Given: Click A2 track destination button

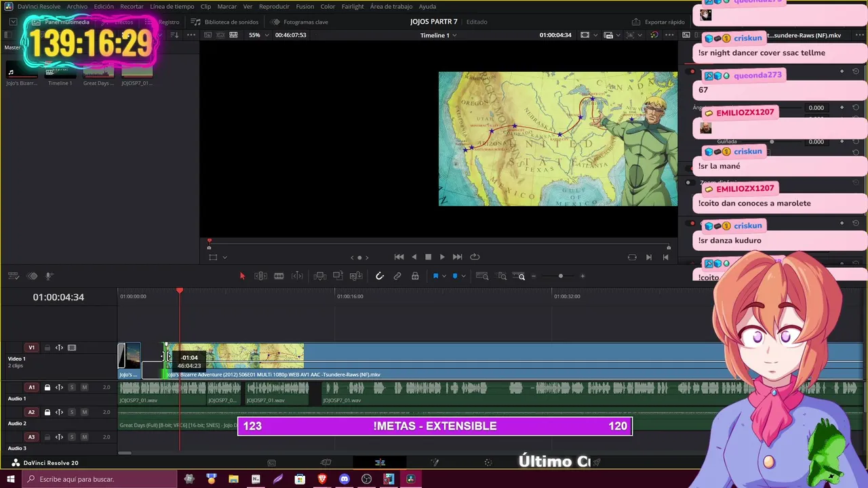Looking at the screenshot, I should point(31,412).
